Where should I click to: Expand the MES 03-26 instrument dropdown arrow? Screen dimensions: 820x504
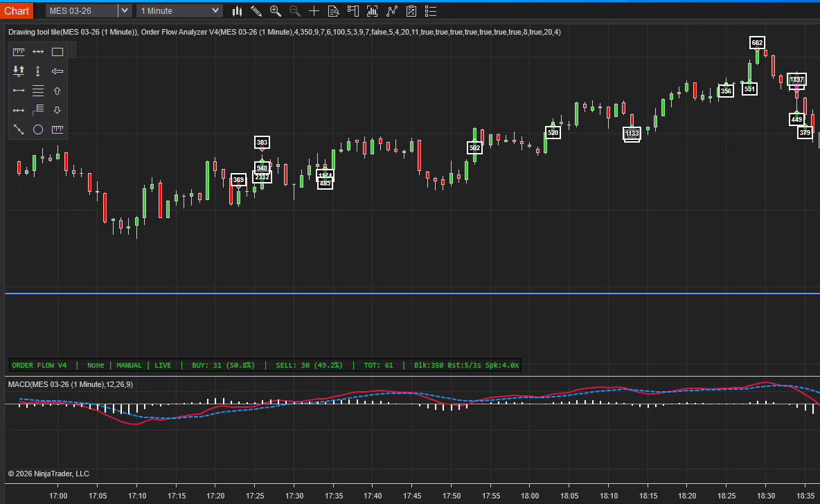tap(124, 10)
